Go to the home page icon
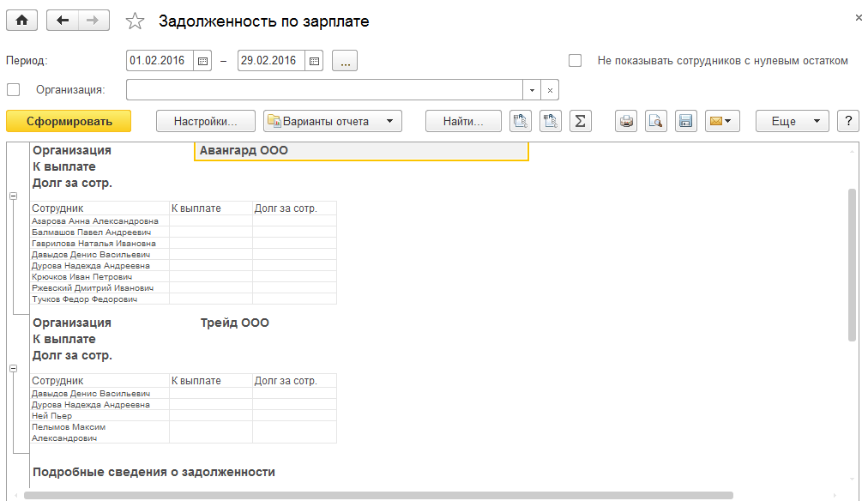The height and width of the screenshot is (501, 868). (21, 21)
